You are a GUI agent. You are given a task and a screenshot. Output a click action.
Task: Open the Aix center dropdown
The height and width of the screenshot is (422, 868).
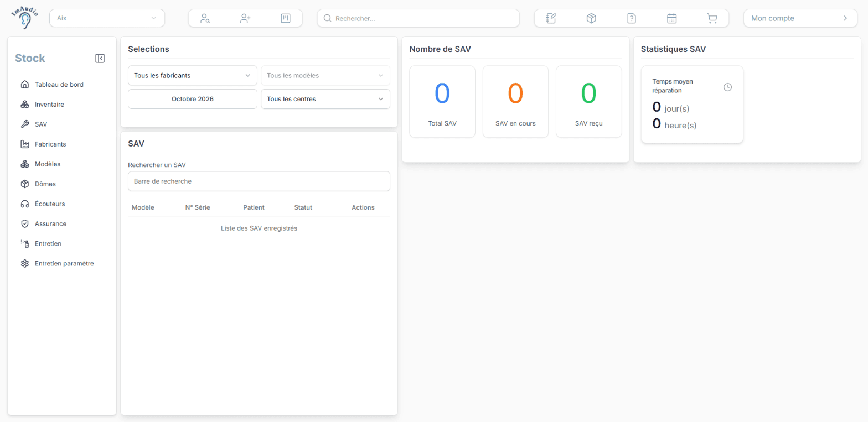pyautogui.click(x=107, y=18)
